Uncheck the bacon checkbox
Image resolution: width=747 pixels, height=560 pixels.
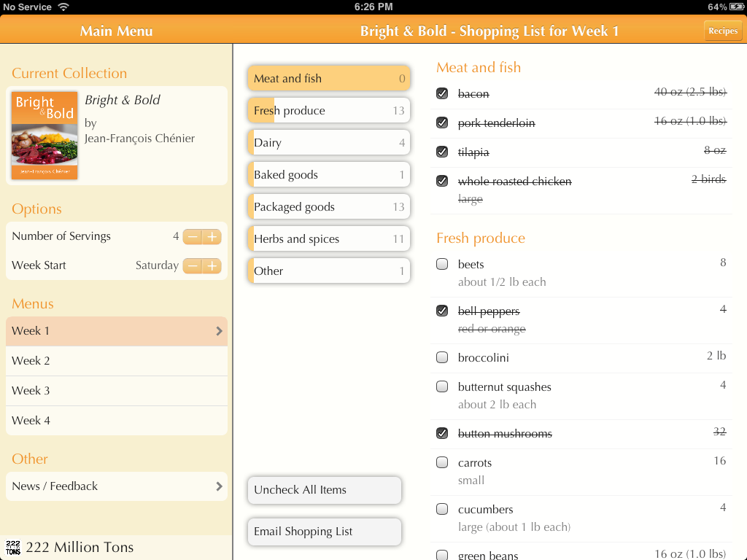[442, 93]
